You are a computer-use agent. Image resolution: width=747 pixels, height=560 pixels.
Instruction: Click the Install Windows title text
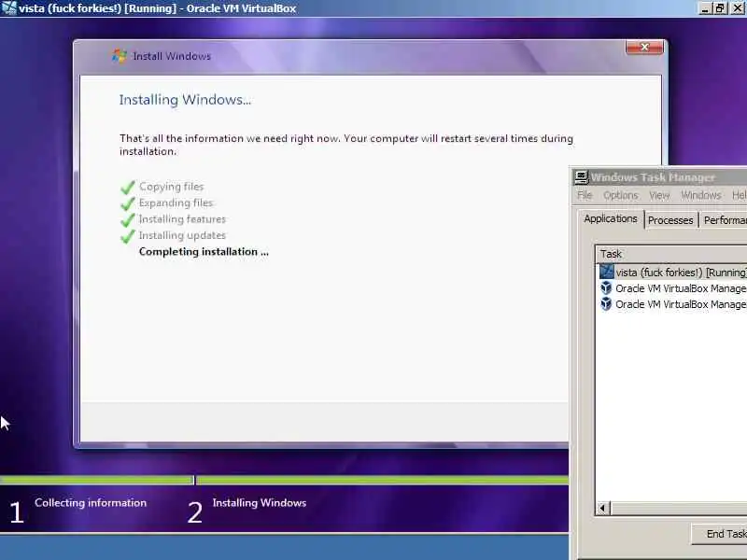tap(172, 56)
